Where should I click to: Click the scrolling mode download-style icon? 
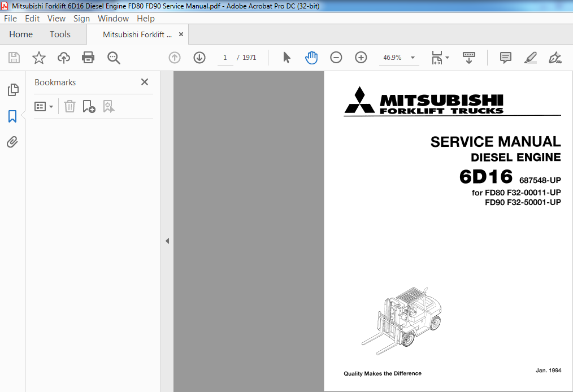click(x=469, y=58)
